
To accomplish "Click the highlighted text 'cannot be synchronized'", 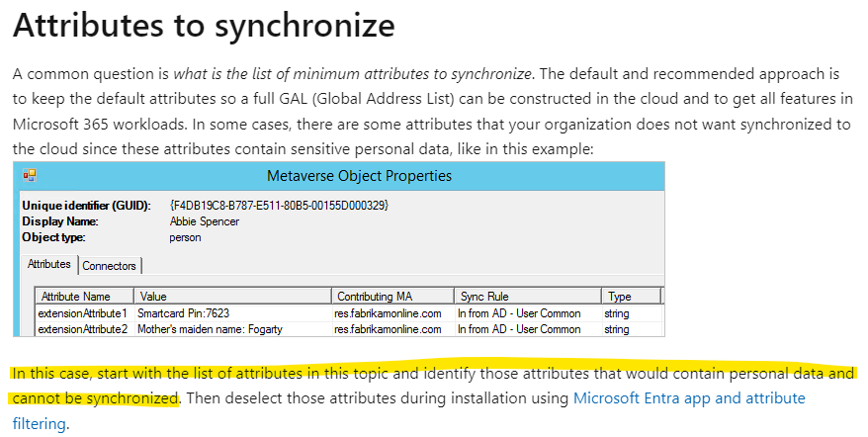I will [x=95, y=398].
